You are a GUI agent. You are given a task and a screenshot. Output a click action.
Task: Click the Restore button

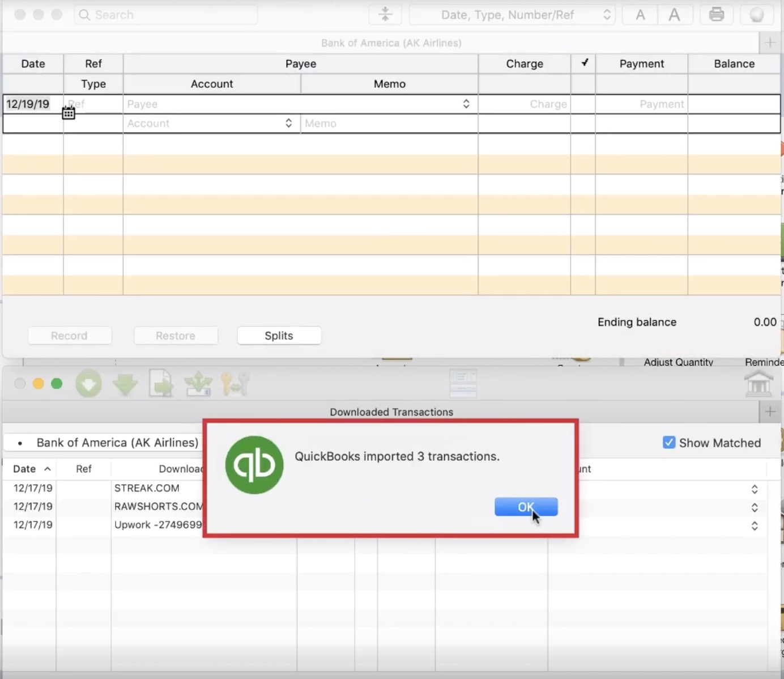(x=176, y=336)
